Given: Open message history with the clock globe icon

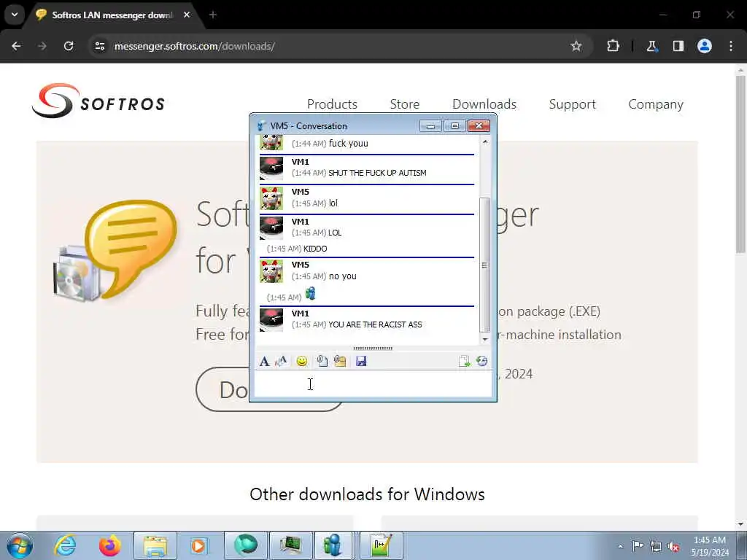Looking at the screenshot, I should 481,362.
